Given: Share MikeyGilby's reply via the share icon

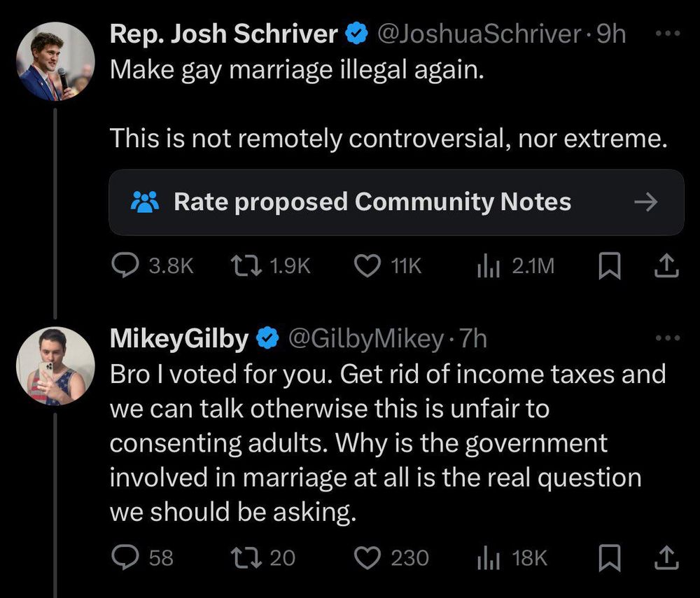Looking at the screenshot, I should point(666,557).
